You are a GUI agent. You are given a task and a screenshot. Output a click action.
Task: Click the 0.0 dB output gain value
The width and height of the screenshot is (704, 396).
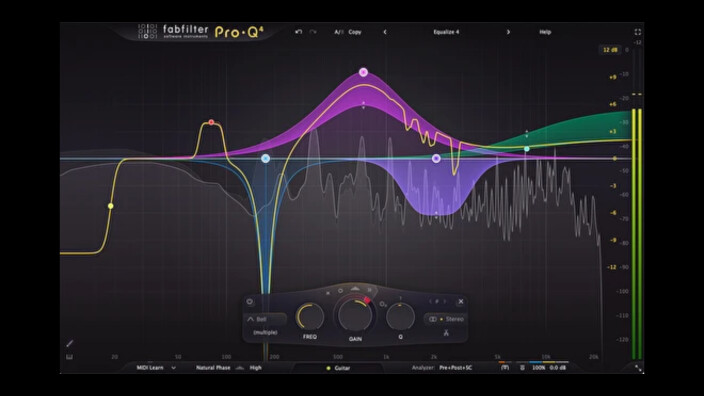[x=558, y=368]
